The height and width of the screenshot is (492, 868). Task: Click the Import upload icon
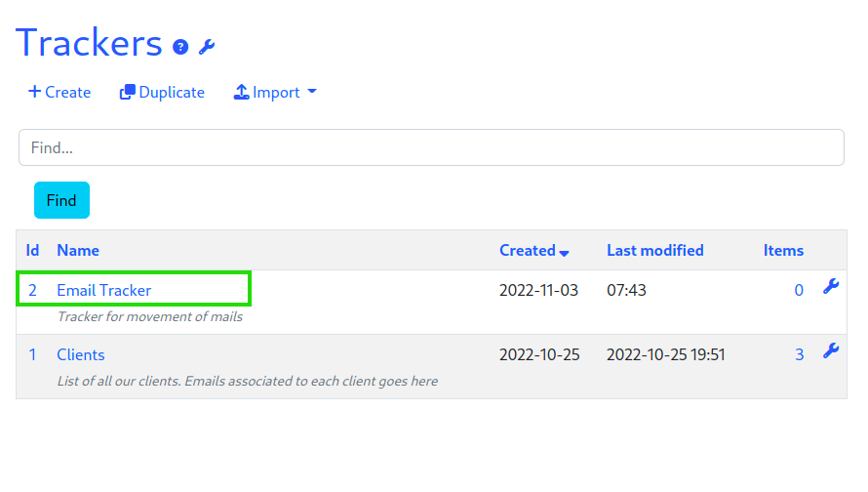click(241, 92)
